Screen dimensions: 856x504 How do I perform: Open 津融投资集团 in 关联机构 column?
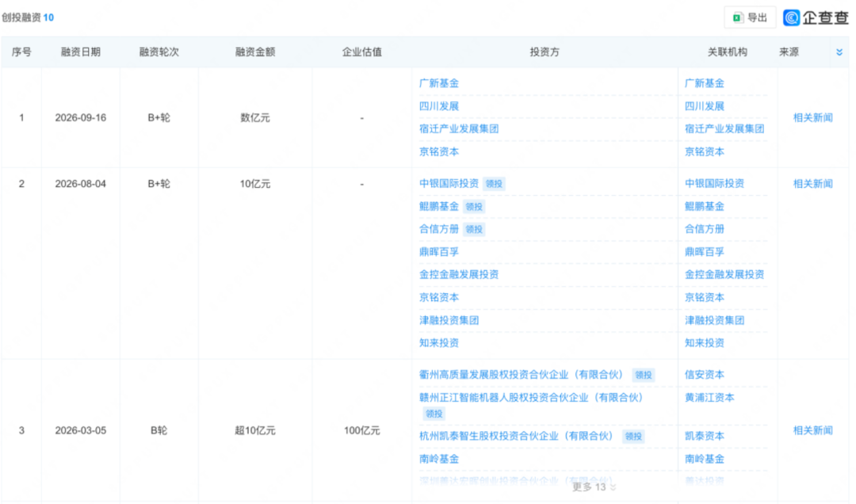pyautogui.click(x=714, y=320)
